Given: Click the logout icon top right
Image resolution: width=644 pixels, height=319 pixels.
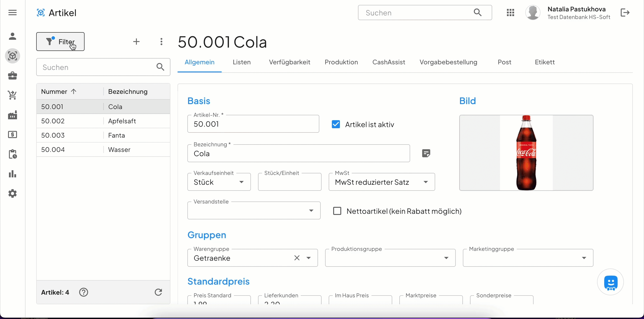Looking at the screenshot, I should coord(625,13).
